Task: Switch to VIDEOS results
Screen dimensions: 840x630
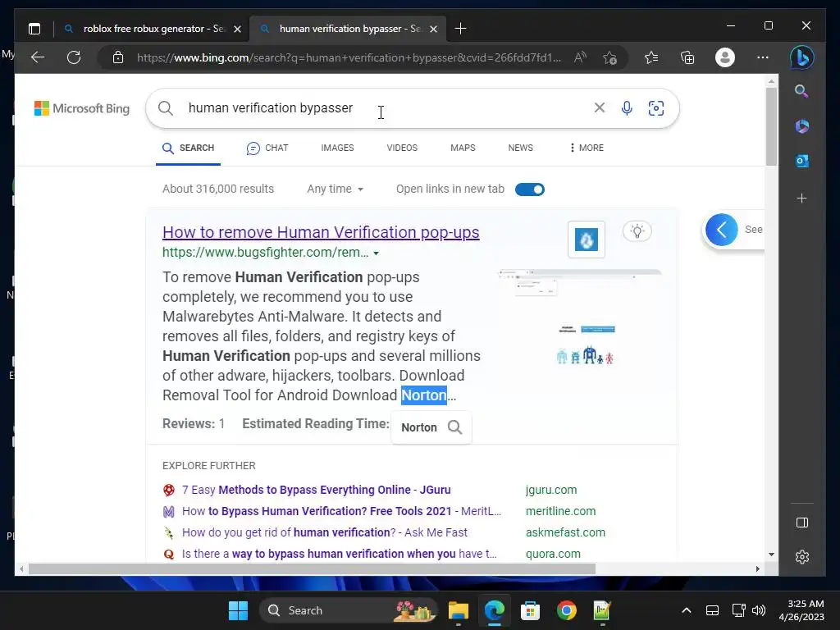Action: tap(402, 148)
